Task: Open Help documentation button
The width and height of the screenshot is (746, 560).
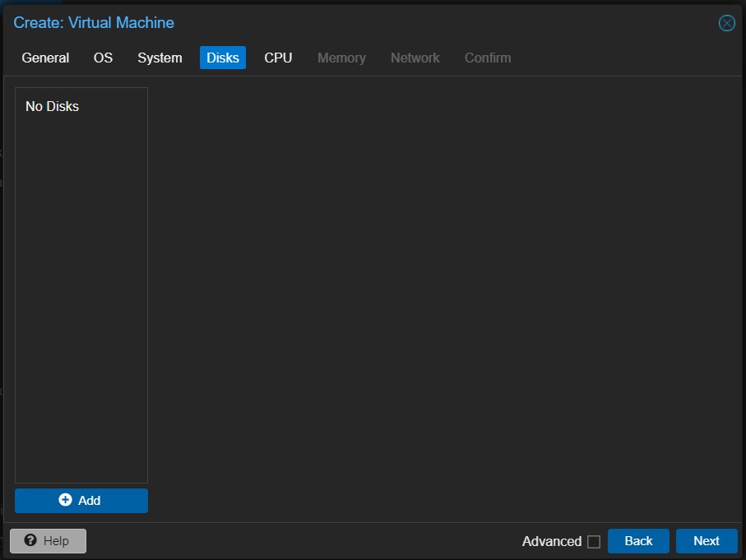Action: tap(48, 541)
